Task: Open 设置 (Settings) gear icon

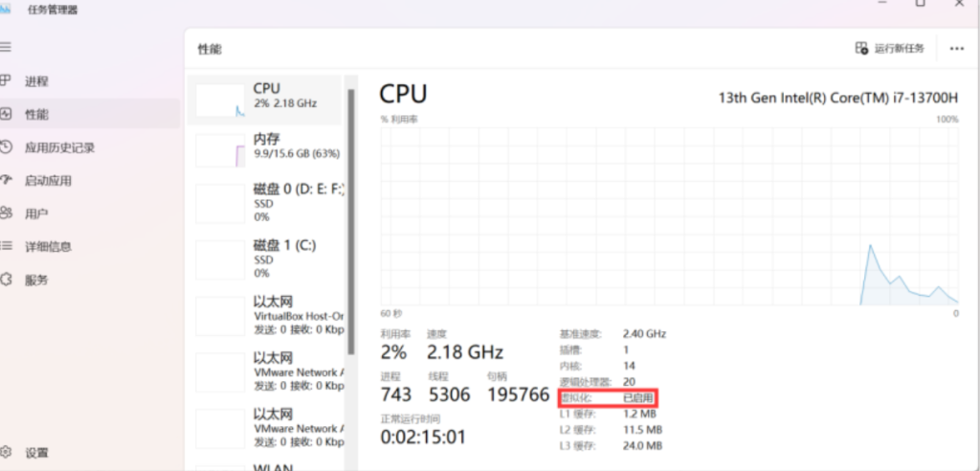Action: [6, 452]
